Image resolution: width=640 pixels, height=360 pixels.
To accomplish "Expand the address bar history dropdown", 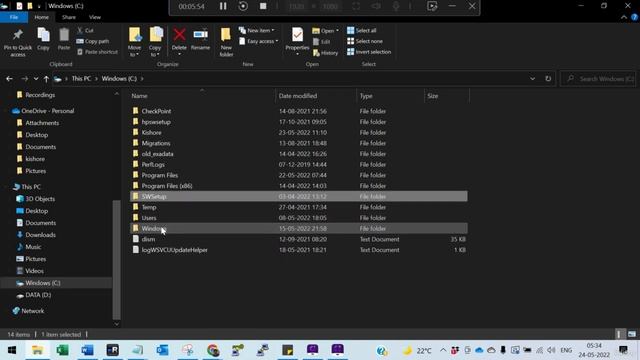I will point(532,79).
